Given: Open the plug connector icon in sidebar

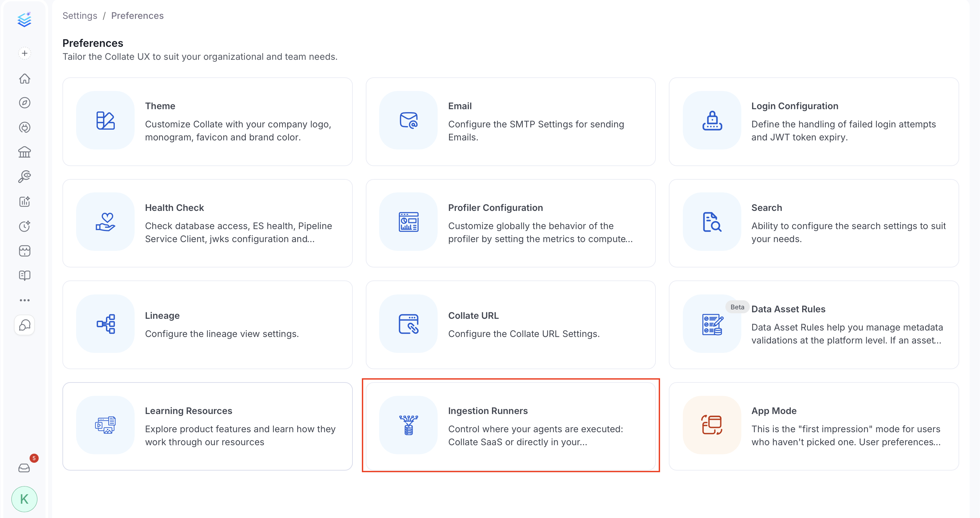Looking at the screenshot, I should point(24,127).
